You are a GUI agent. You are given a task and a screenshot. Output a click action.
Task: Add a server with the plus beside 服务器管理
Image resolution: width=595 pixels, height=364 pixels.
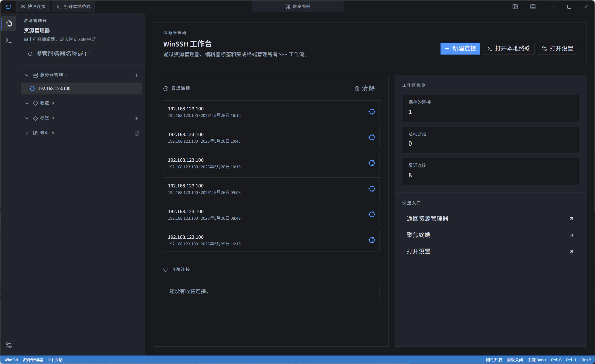(x=137, y=75)
